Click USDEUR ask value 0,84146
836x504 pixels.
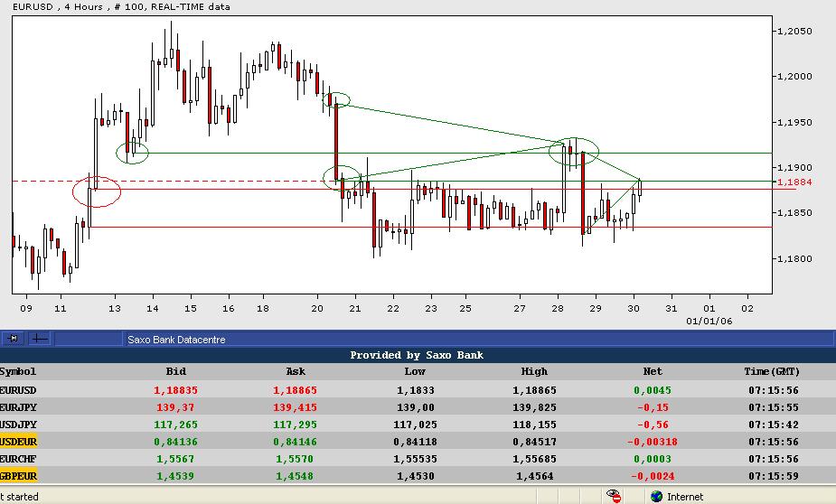pyautogui.click(x=295, y=442)
